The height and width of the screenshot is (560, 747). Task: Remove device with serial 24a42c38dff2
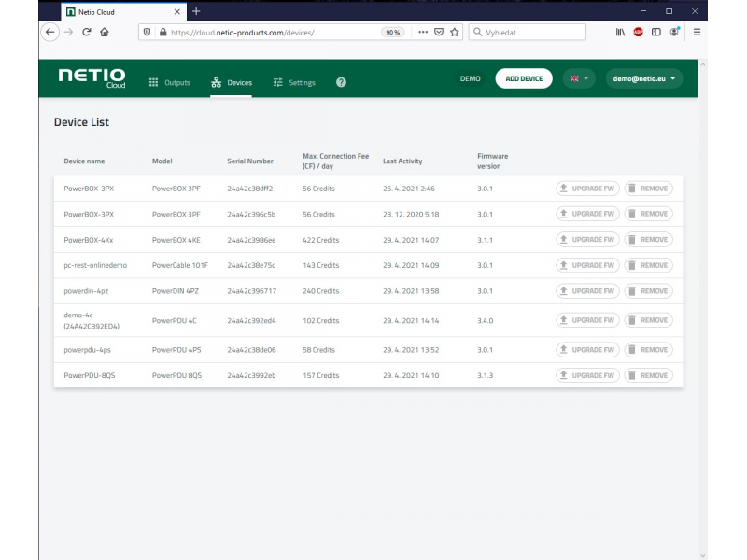(x=648, y=189)
